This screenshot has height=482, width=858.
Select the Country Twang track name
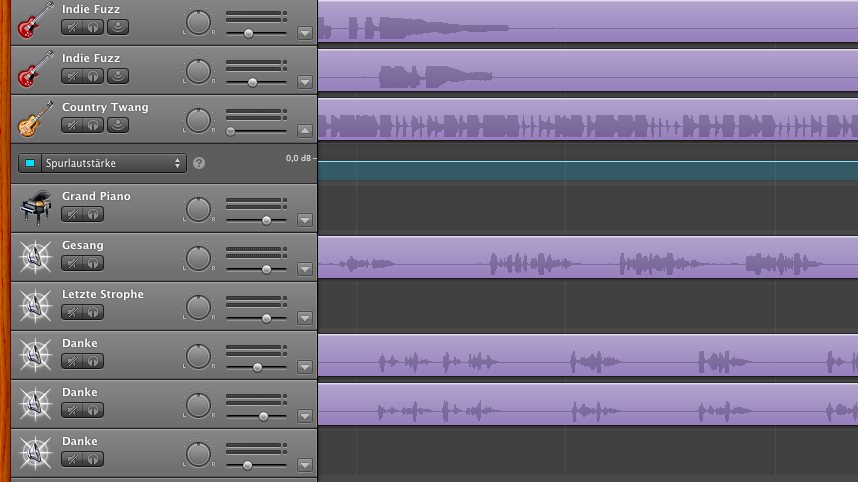(x=105, y=107)
